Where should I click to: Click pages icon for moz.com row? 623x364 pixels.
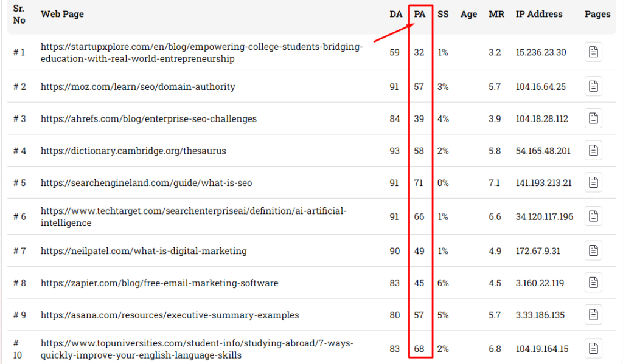click(x=593, y=86)
